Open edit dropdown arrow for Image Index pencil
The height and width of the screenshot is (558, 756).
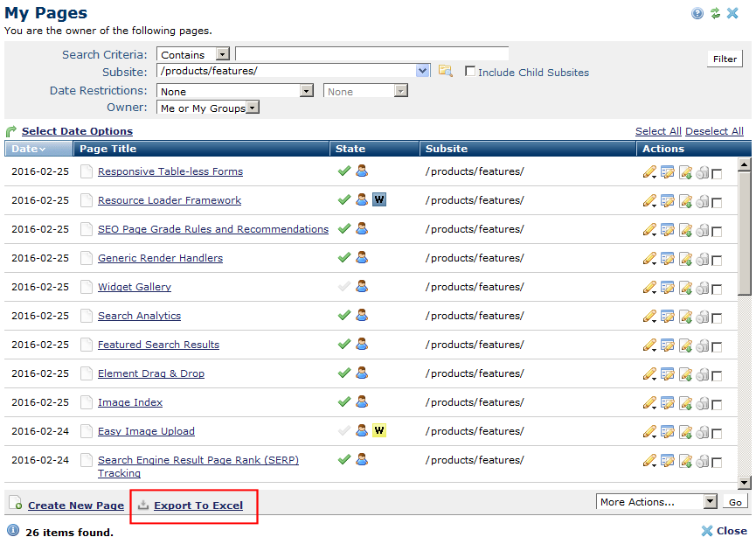(x=654, y=407)
